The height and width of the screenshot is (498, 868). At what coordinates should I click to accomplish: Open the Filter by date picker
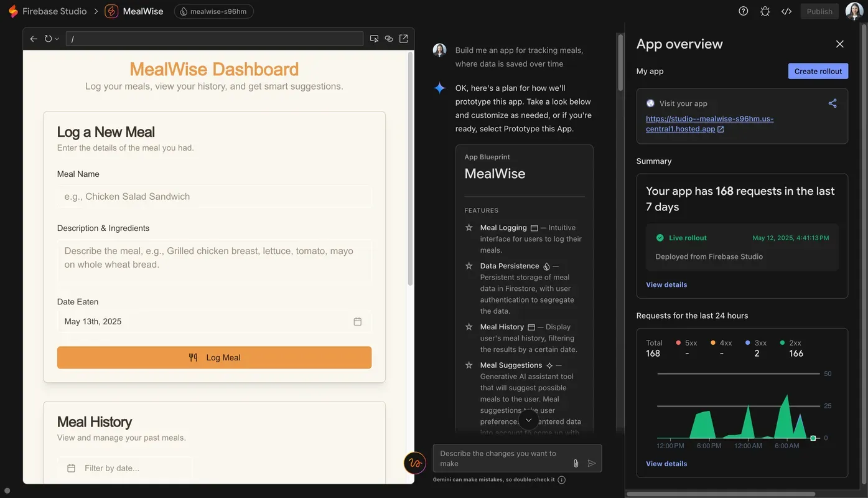coord(124,468)
